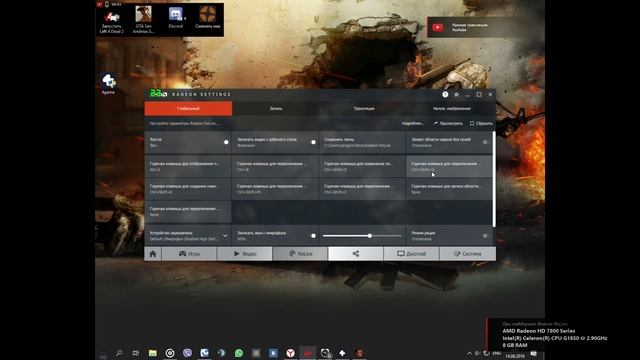Open the Team Fortress desktop shortcut

pyautogui.click(x=207, y=18)
